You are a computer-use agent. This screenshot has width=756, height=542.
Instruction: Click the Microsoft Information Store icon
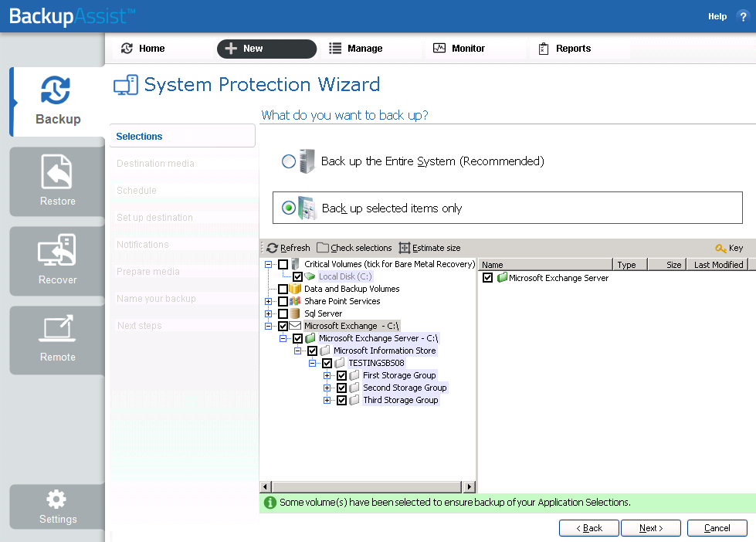pos(325,351)
